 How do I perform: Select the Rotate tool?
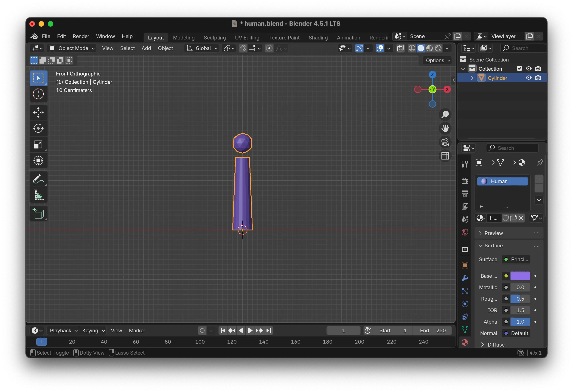coord(39,128)
